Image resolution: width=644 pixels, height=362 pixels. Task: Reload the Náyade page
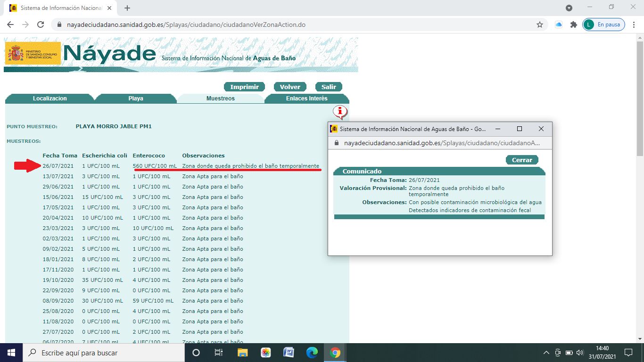coord(41,25)
